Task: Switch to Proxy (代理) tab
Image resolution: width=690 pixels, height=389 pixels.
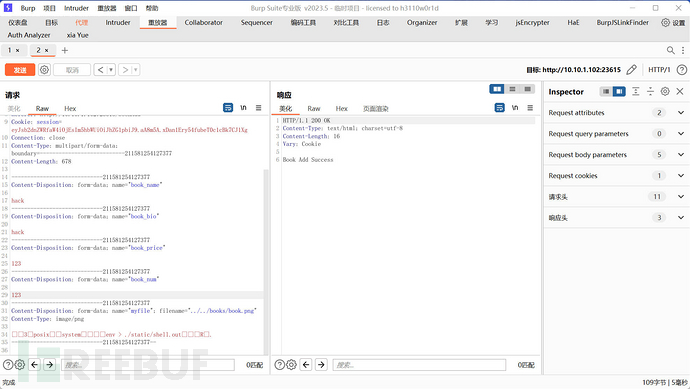Action: pyautogui.click(x=81, y=22)
